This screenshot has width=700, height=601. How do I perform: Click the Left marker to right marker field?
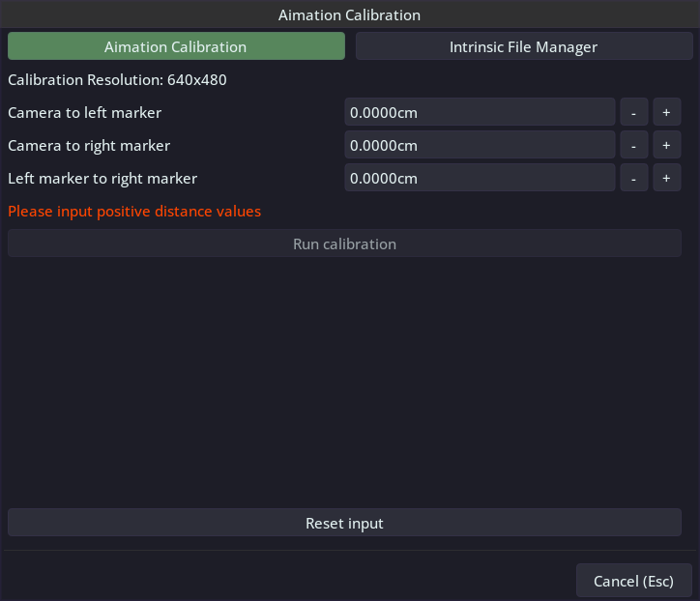[480, 179]
